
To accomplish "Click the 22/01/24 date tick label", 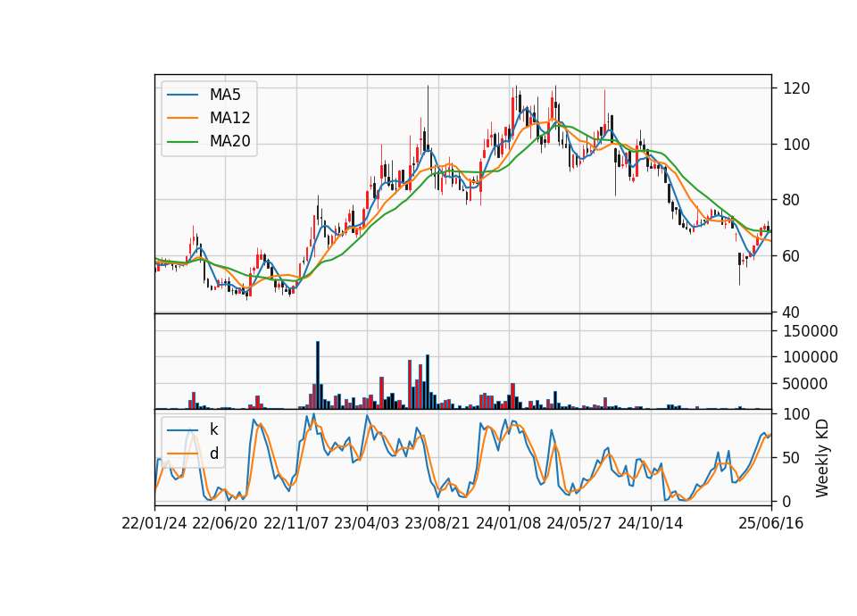I will pyautogui.click(x=154, y=524).
